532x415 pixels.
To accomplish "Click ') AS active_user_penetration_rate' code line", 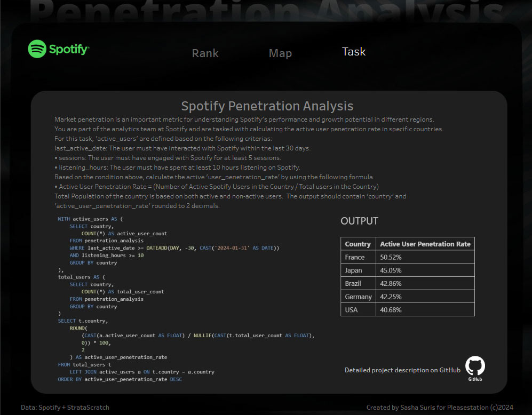I will click(x=118, y=357).
